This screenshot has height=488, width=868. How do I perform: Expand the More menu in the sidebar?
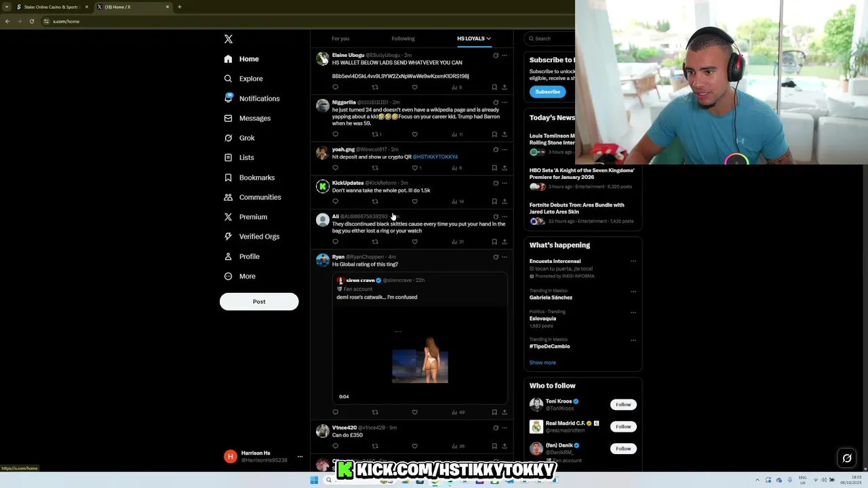239,276
